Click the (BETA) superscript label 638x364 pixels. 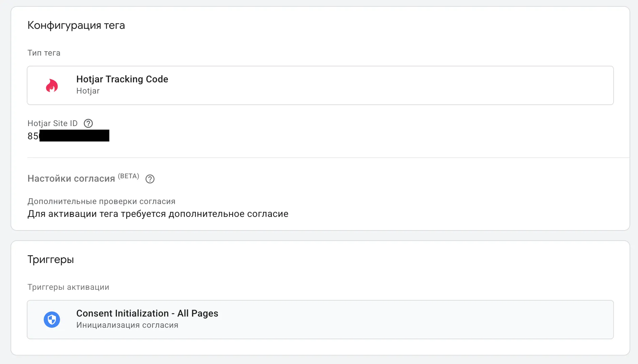128,176
